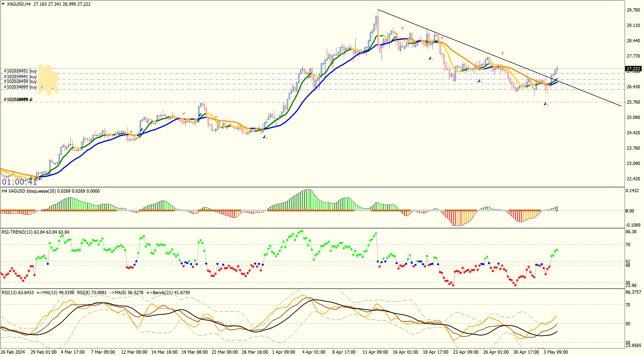Click the #102034895 buy order label

[20, 87]
